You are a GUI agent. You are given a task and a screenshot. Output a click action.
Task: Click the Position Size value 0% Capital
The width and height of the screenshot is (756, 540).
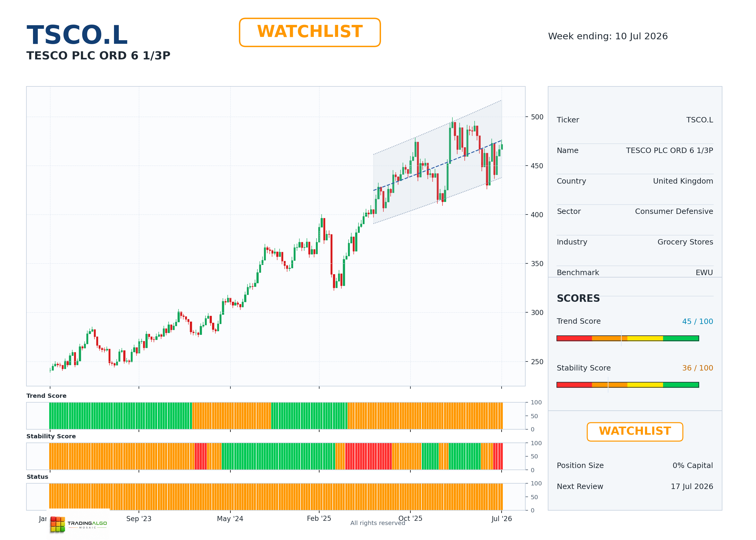pos(692,465)
